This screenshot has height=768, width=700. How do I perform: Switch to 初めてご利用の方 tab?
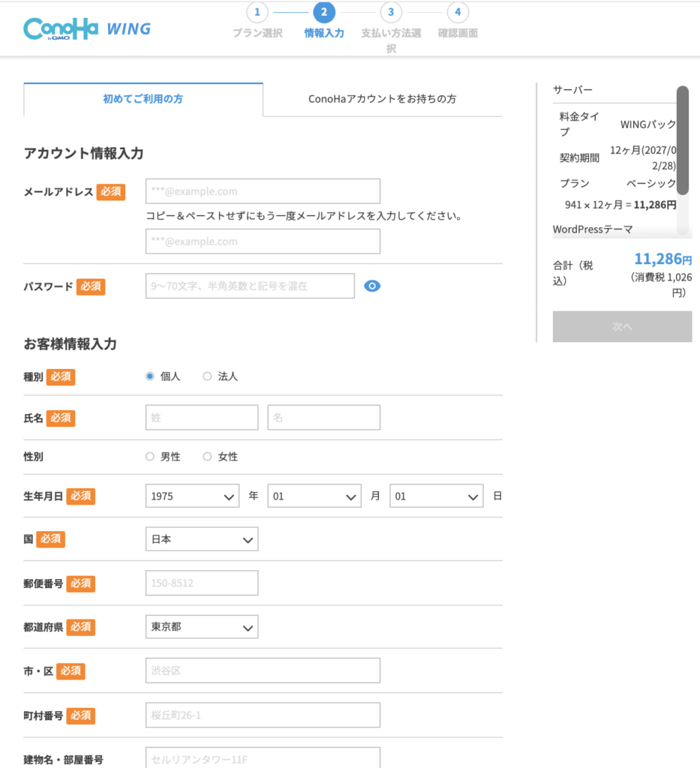click(x=143, y=99)
